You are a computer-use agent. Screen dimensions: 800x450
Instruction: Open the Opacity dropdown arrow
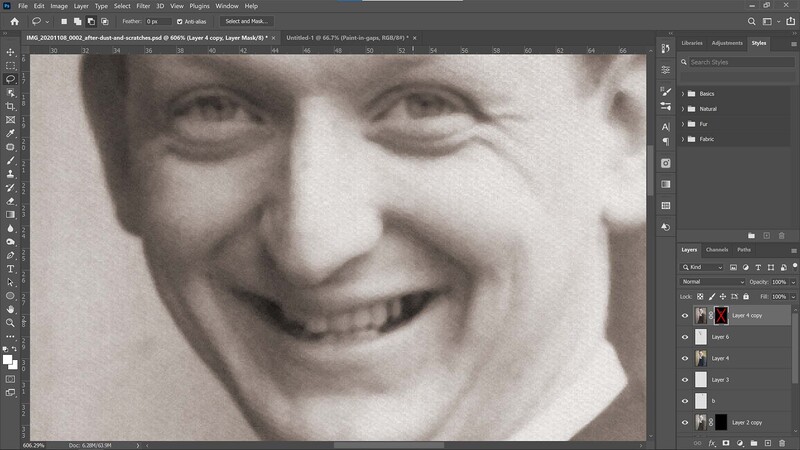[x=793, y=282]
